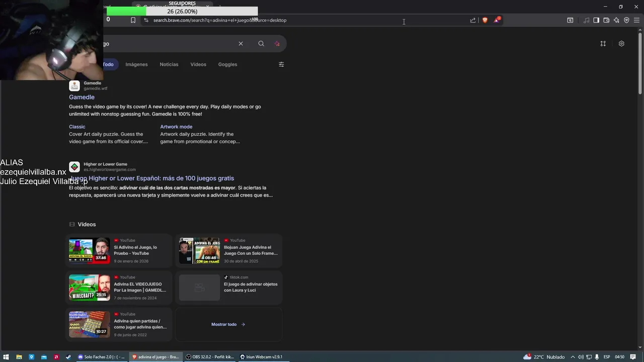Screen dimensions: 644x362
Task: Bookmark this page with the bookmark icon
Action: tap(133, 20)
